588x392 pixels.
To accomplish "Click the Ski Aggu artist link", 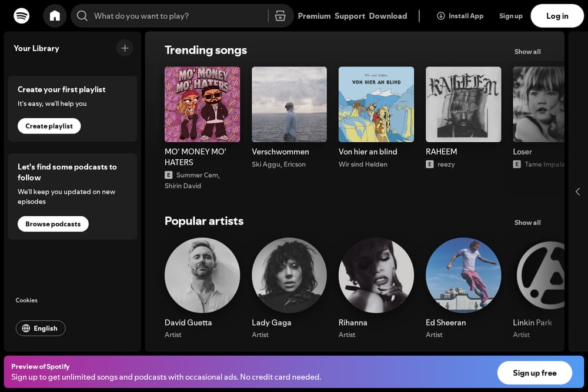I will pos(266,164).
